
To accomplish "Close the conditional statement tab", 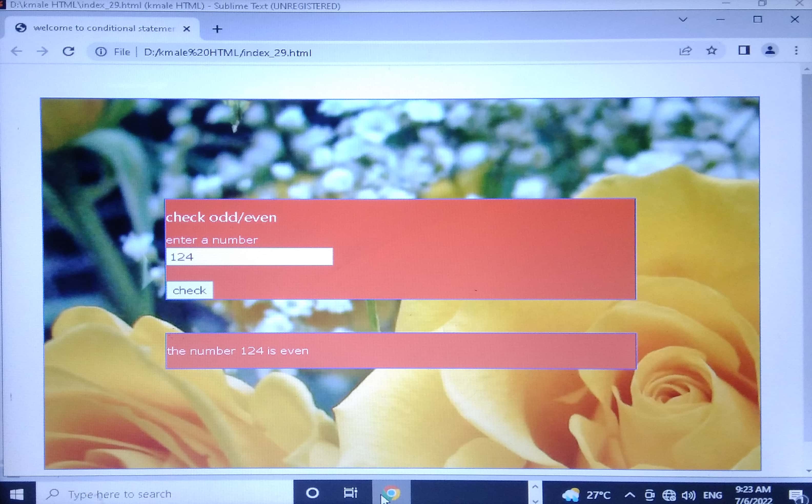I will pos(187,29).
